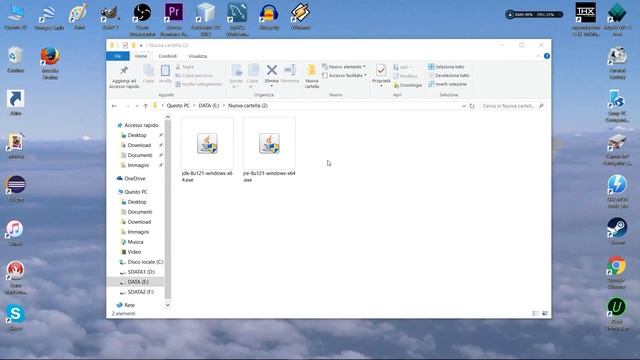Click Inverti selezione in the ribbon

pyautogui.click(x=447, y=84)
